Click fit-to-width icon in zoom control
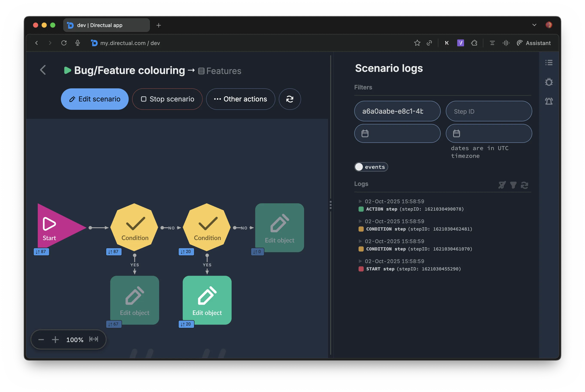This screenshot has width=585, height=392. 94,339
